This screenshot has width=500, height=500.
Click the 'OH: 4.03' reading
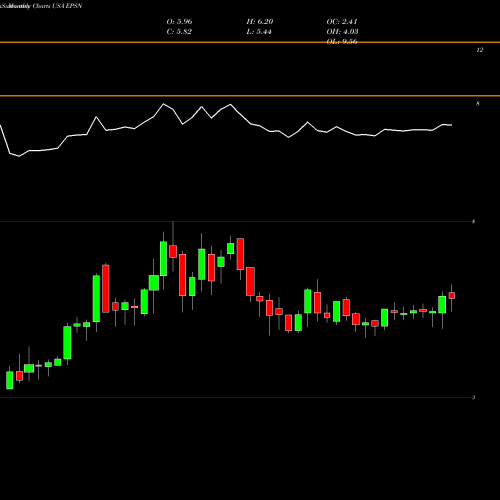tap(342, 32)
